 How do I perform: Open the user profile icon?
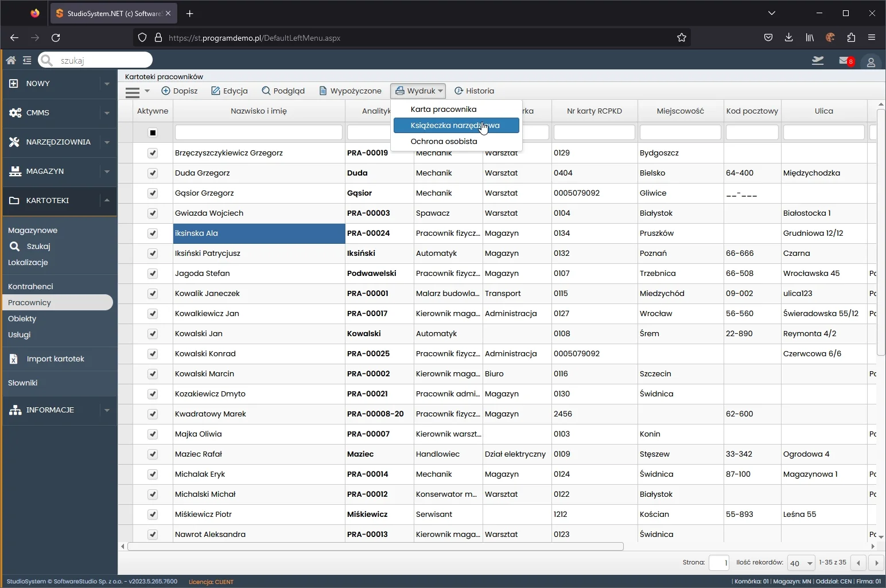click(871, 62)
